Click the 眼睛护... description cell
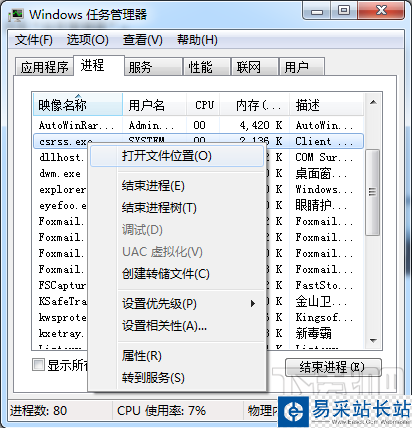This screenshot has width=412, height=428. tap(321, 205)
